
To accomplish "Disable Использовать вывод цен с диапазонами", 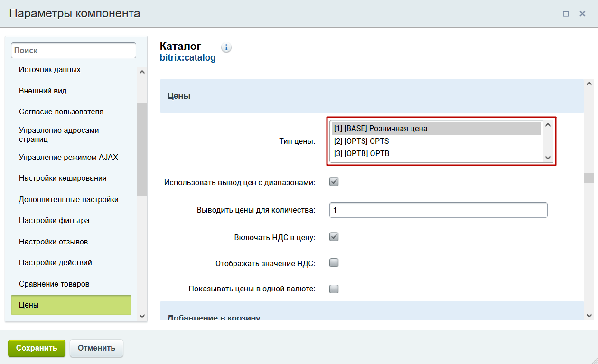I will 334,181.
